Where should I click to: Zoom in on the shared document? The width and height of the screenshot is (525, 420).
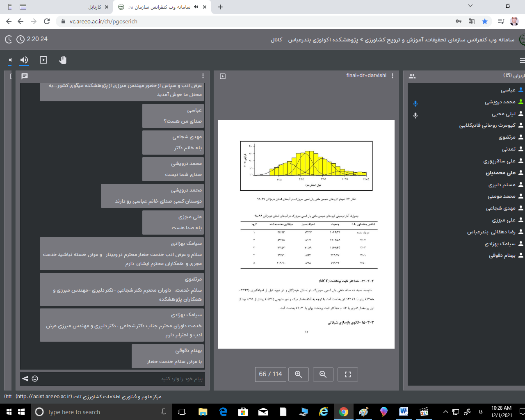pyautogui.click(x=298, y=374)
